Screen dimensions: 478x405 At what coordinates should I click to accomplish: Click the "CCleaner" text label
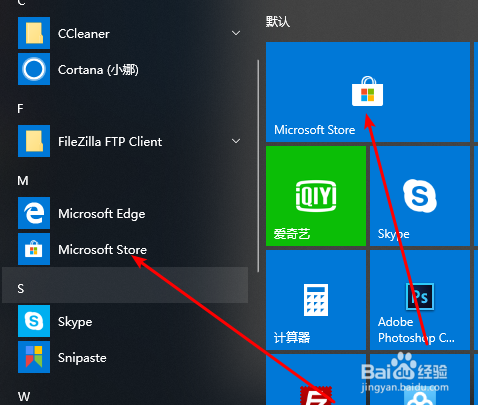[83, 34]
